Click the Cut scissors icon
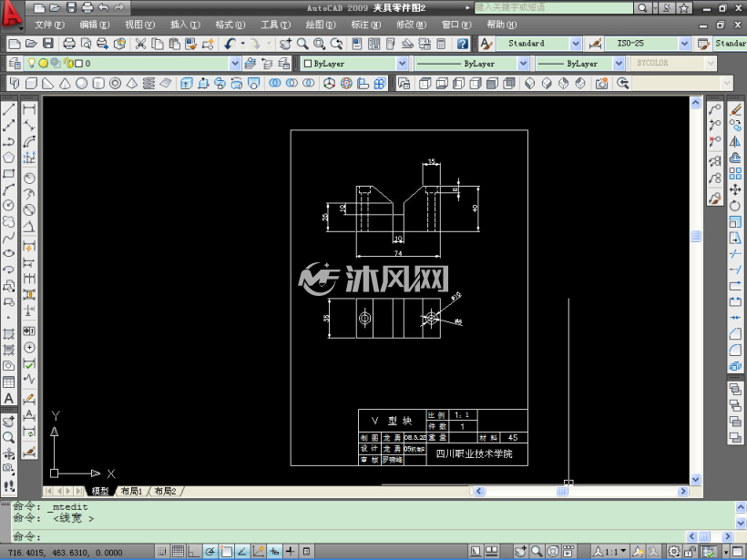 (x=140, y=44)
